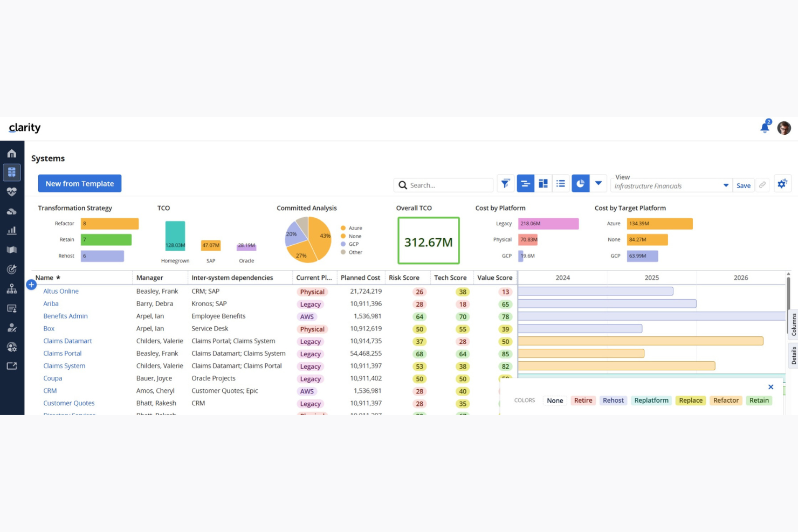This screenshot has width=798, height=532.
Task: Click the bar chart analytics sidebar icon
Action: point(12,230)
